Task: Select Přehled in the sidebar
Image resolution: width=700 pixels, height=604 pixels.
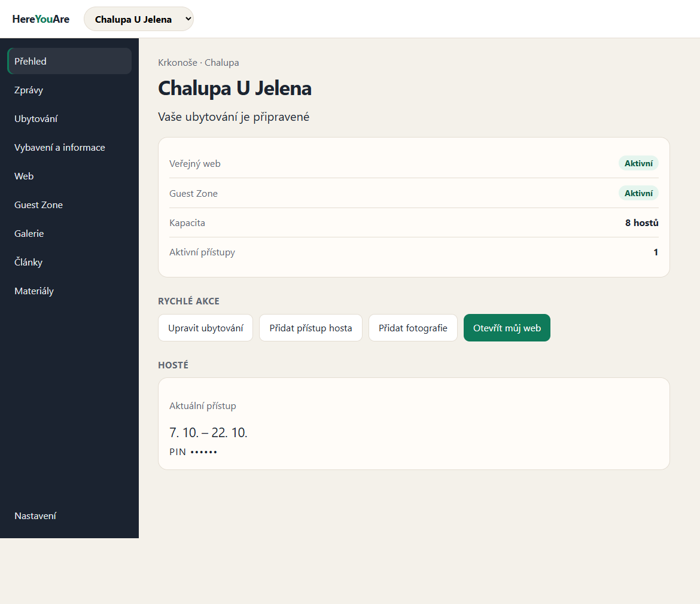Action: coord(69,61)
